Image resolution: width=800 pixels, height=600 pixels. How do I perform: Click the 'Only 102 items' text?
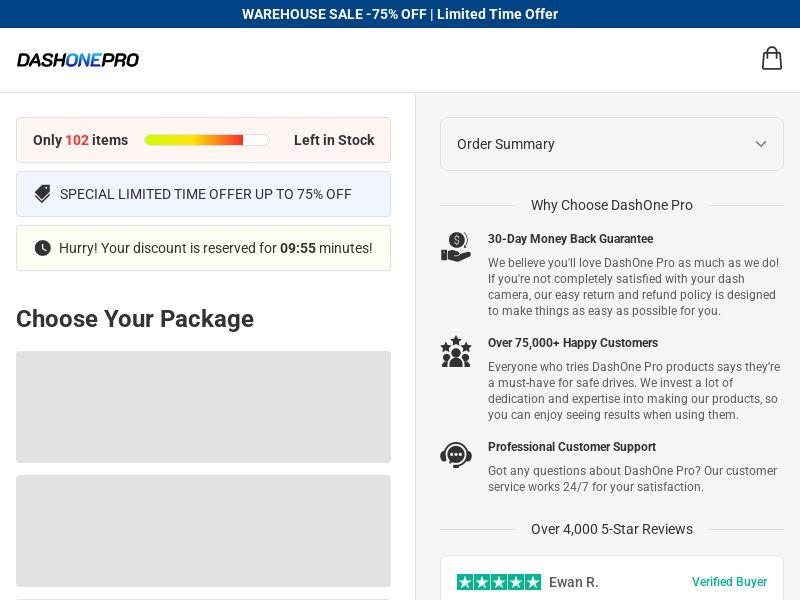click(x=81, y=140)
